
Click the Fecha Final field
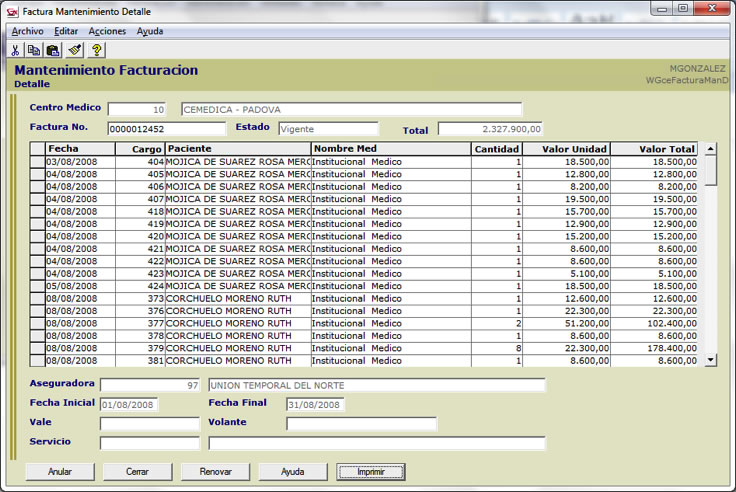click(315, 405)
